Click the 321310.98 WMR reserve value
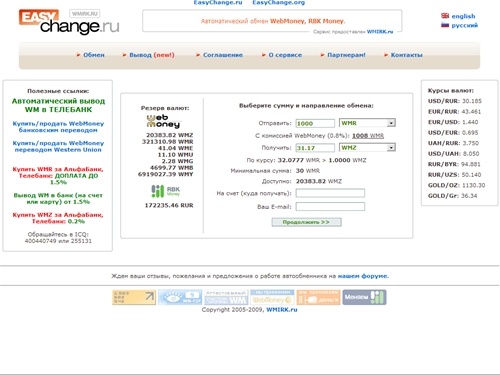Image resolution: width=500 pixels, height=375 pixels. point(168,142)
